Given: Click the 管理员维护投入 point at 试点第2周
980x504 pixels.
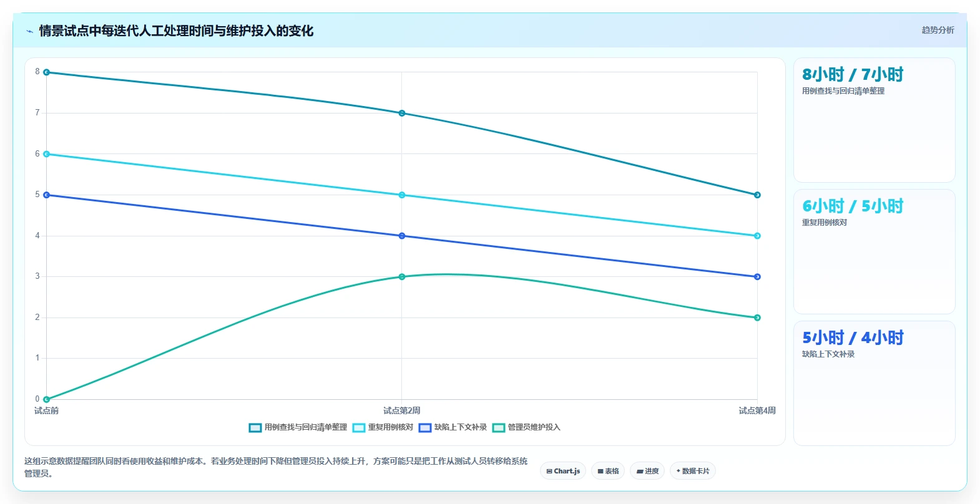Looking at the screenshot, I should click(x=402, y=277).
